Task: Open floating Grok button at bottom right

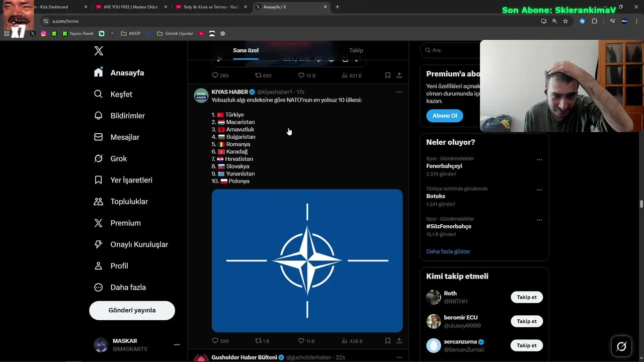Action: pos(621,346)
